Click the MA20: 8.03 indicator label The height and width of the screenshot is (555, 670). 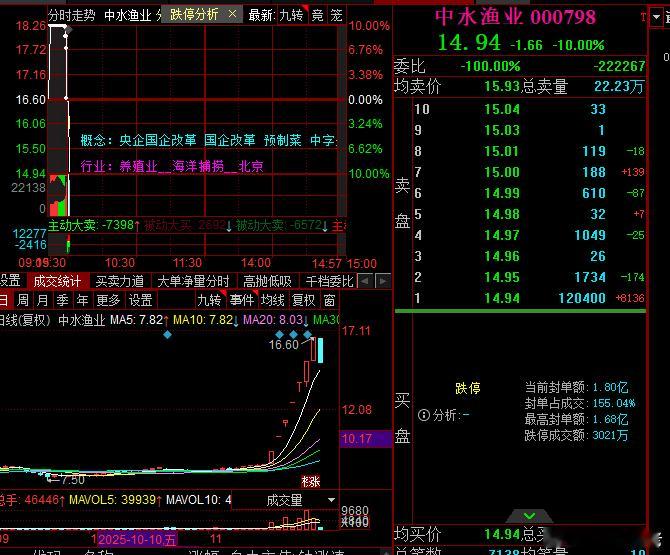(x=276, y=320)
